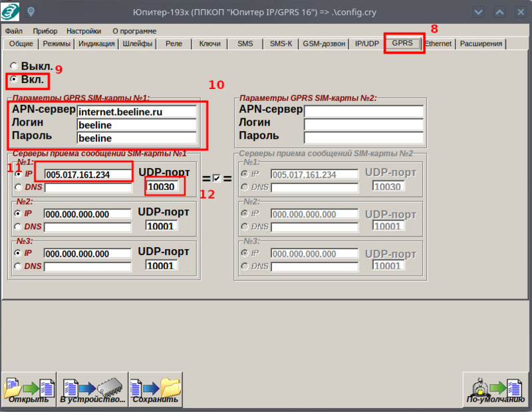532x412 pixels.
Task: Click the Открыть file open icon button
Action: [29, 389]
